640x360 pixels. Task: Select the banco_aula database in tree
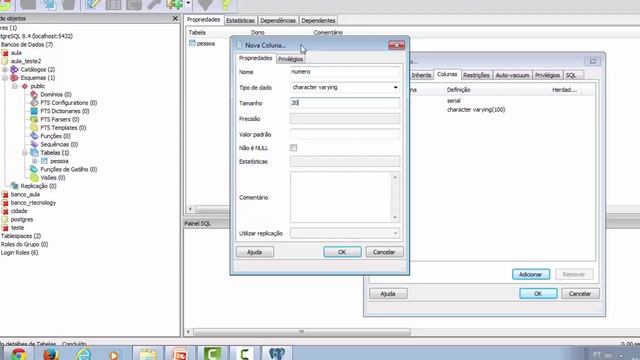click(25, 194)
